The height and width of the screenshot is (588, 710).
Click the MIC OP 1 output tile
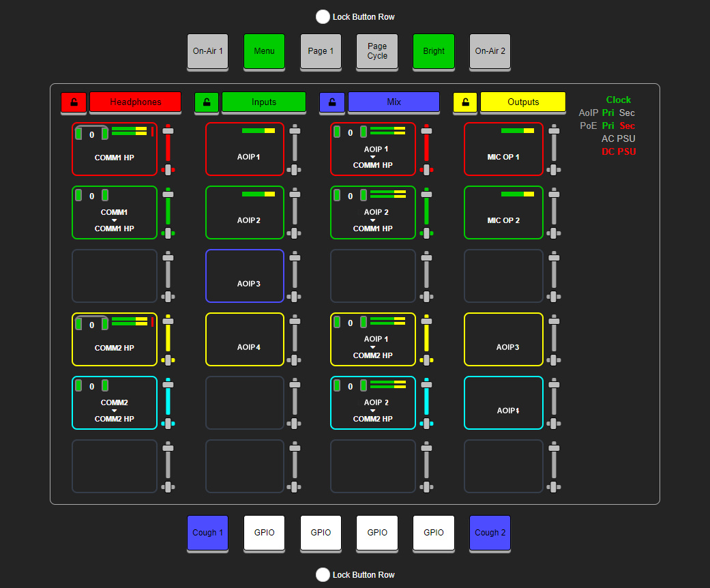503,149
